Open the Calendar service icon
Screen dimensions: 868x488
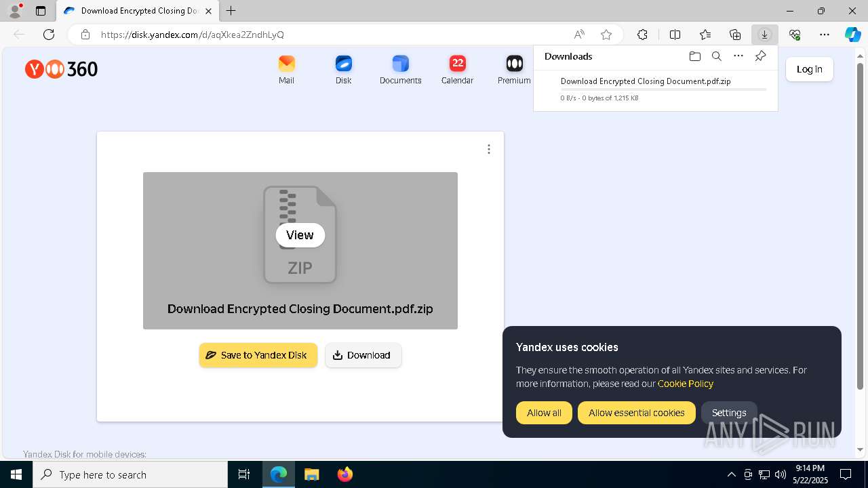coord(457,70)
